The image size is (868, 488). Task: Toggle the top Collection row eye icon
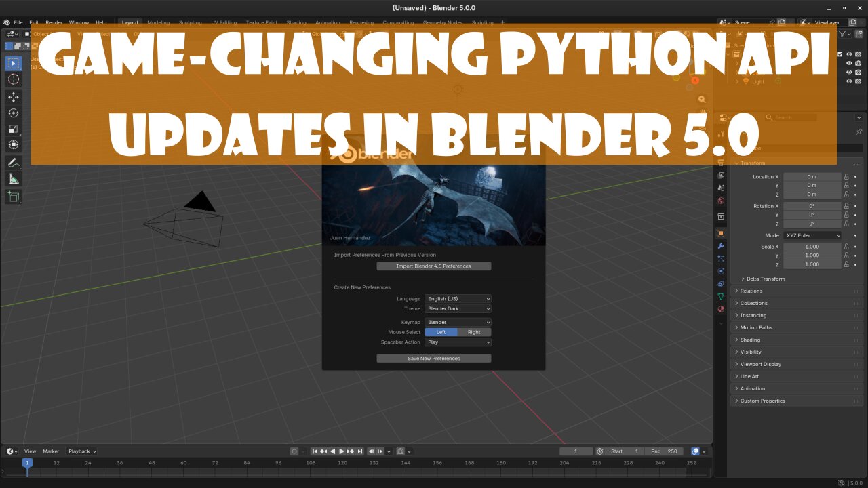849,54
